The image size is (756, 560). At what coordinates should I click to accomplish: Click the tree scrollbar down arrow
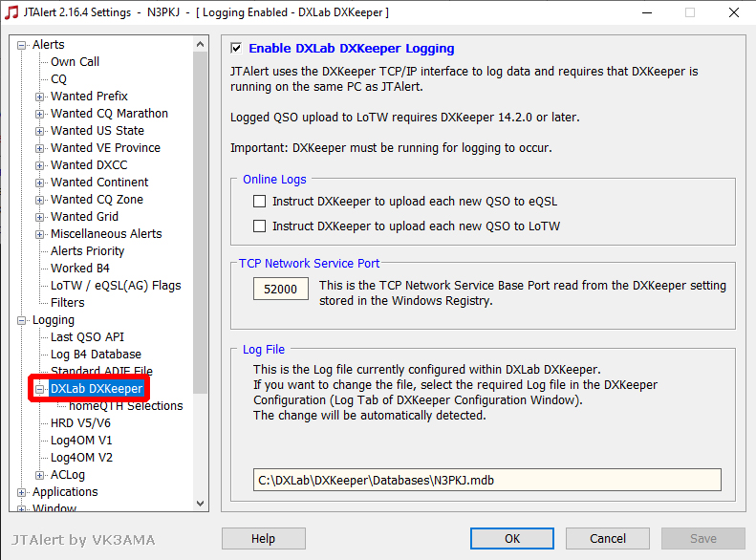[x=201, y=503]
